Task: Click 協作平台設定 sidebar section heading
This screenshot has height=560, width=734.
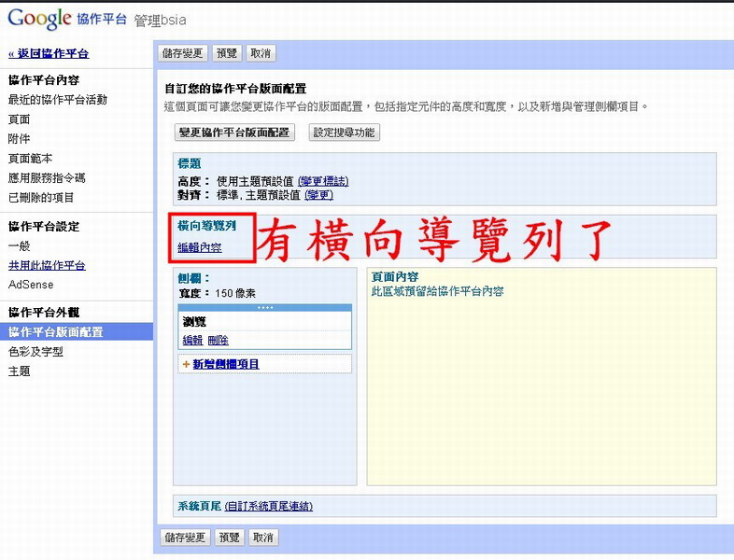Action: tap(44, 227)
